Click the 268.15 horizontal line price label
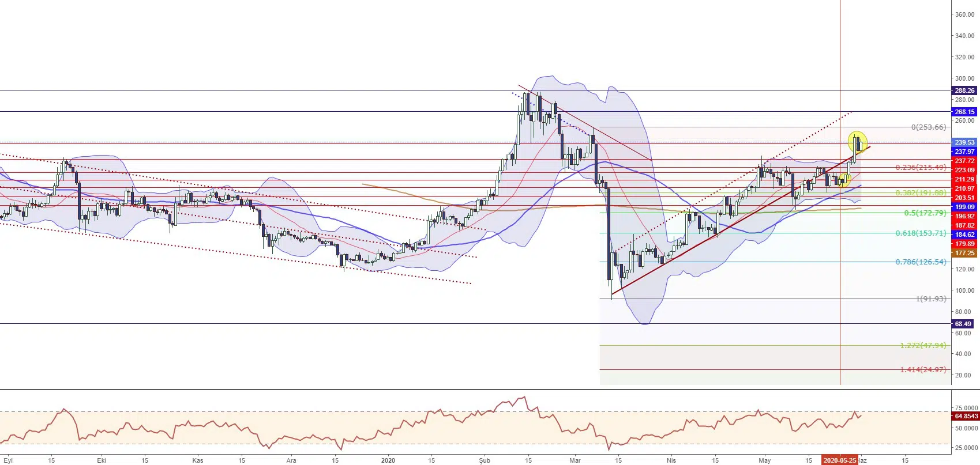 [x=964, y=112]
